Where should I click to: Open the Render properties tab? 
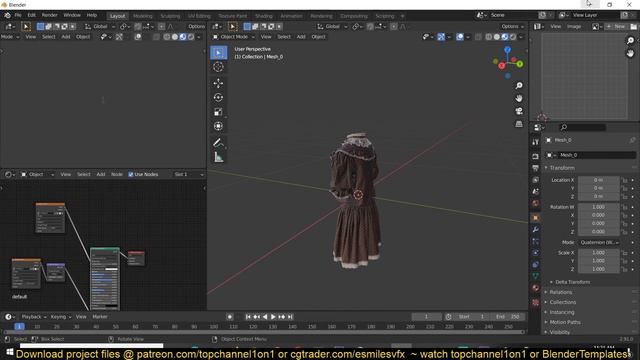(x=536, y=156)
